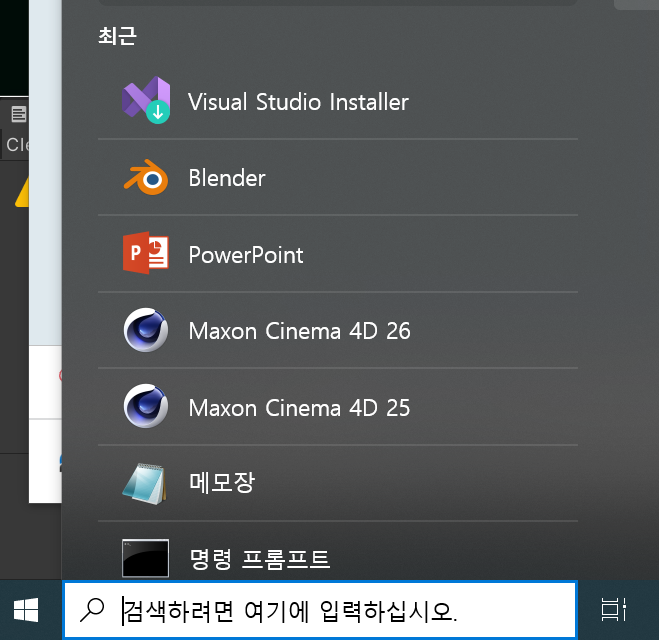Click the PowerPoint app icon
The width and height of the screenshot is (659, 640).
click(x=146, y=253)
